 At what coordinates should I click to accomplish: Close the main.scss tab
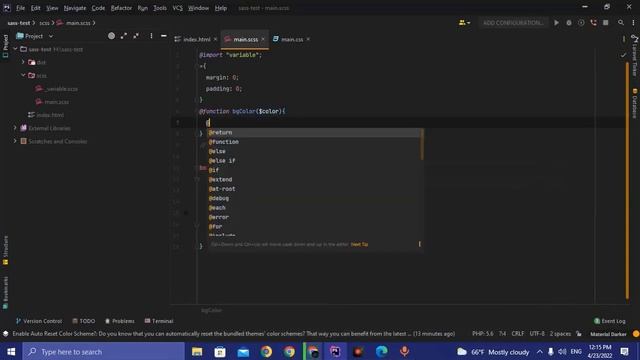263,39
